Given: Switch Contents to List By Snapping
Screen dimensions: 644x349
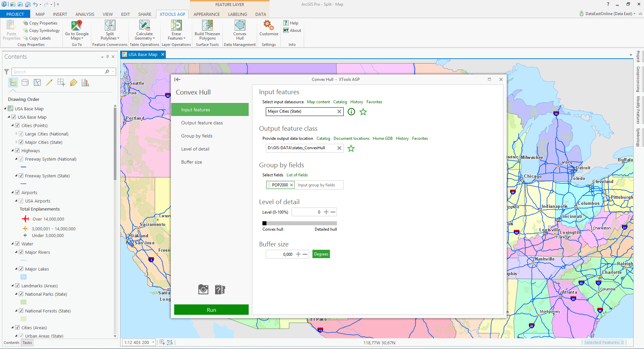Looking at the screenshot, I should pos(61,82).
